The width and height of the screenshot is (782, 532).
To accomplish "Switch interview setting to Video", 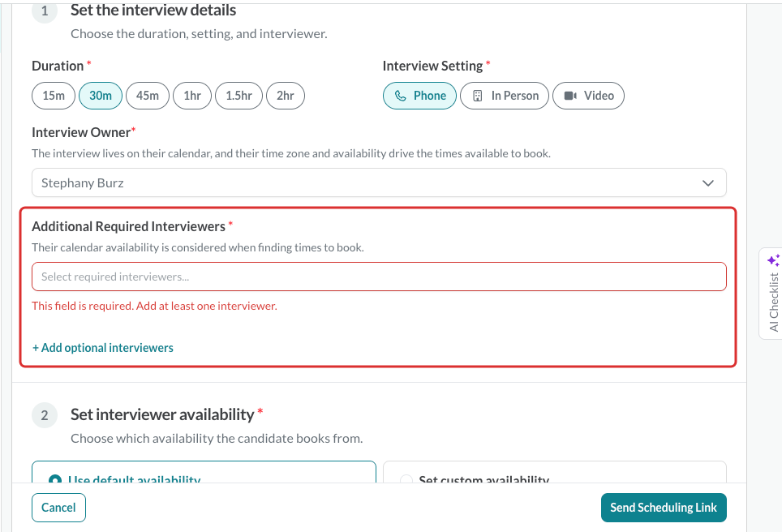I will 588,96.
